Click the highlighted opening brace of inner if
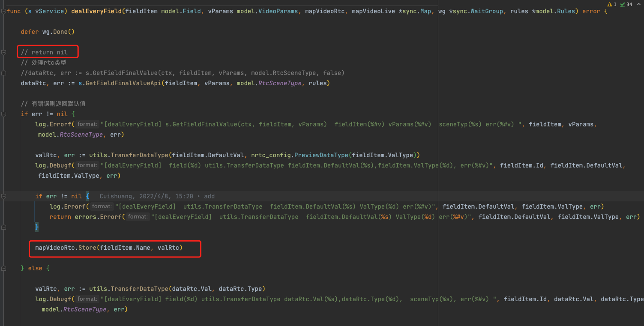 (x=87, y=196)
